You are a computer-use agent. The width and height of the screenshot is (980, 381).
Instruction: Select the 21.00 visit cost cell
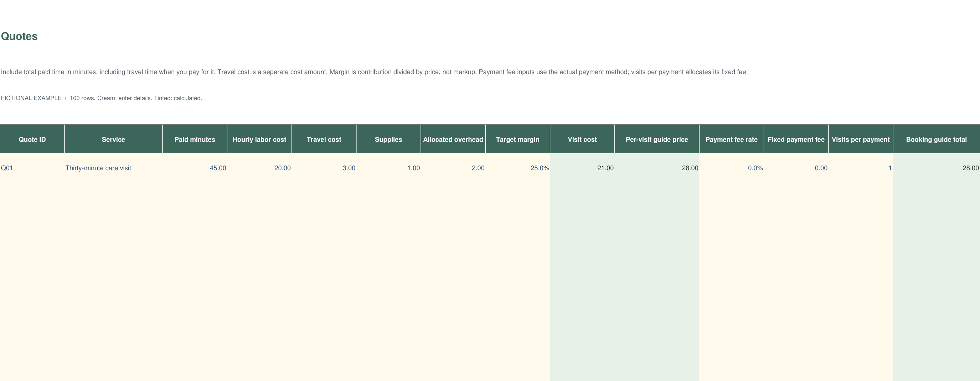[x=582, y=168]
